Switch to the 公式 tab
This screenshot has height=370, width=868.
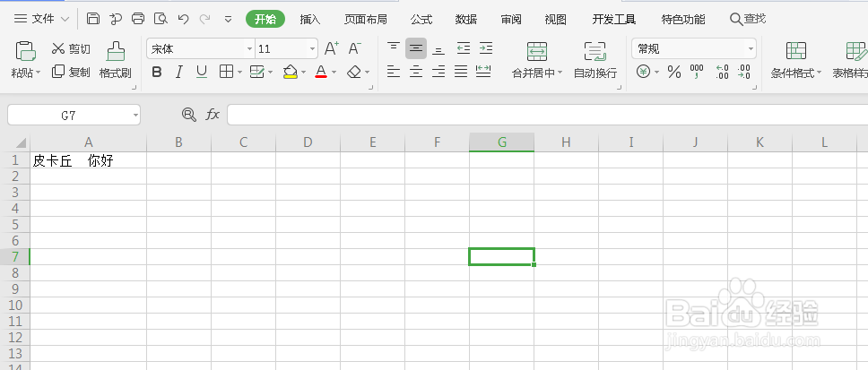421,20
